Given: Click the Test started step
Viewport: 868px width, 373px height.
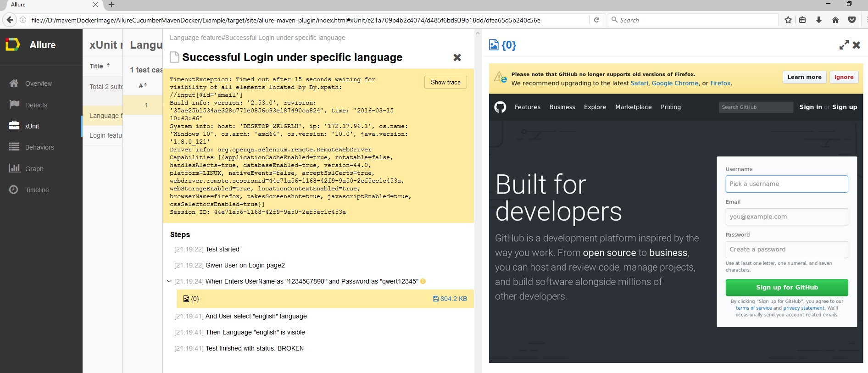Looking at the screenshot, I should click(x=223, y=249).
